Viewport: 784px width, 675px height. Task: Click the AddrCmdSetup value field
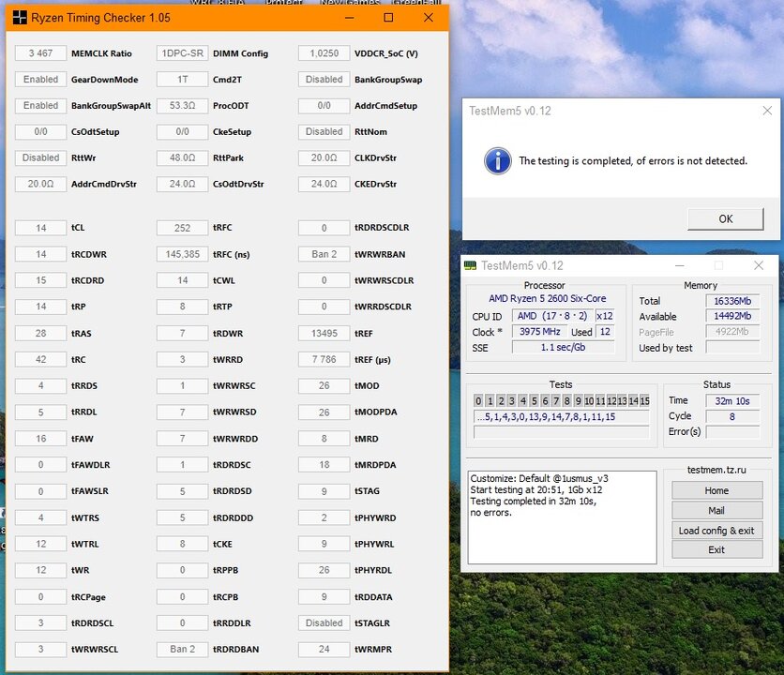324,106
